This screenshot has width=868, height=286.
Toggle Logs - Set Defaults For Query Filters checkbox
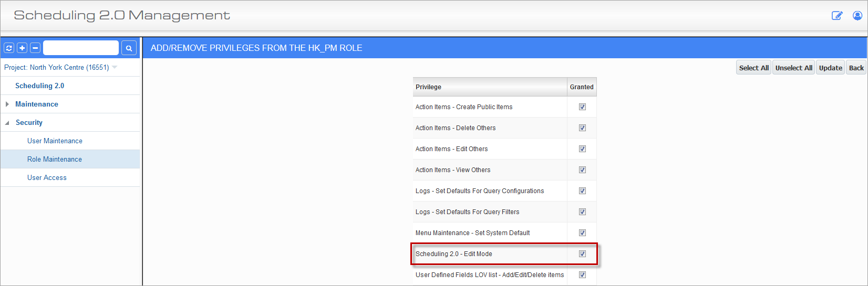coord(582,211)
